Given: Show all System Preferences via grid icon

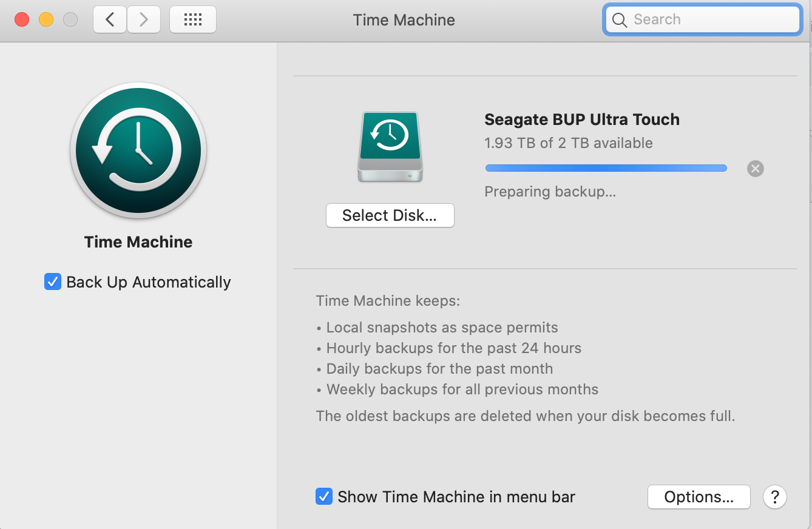Looking at the screenshot, I should [x=193, y=20].
